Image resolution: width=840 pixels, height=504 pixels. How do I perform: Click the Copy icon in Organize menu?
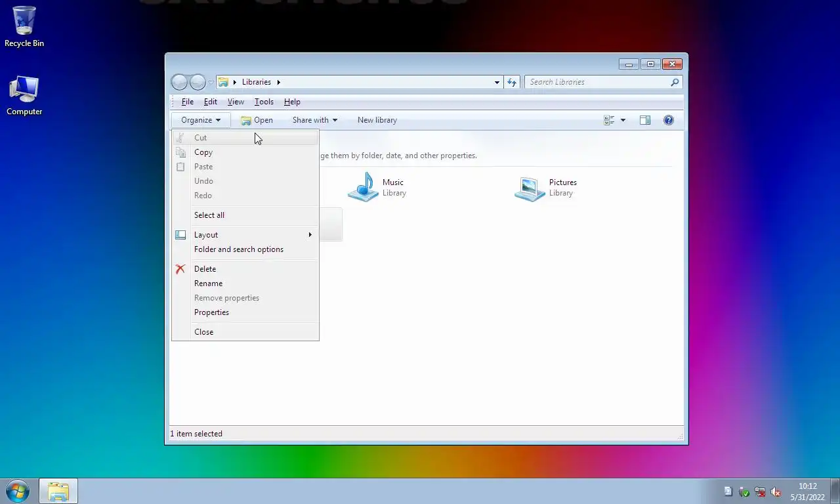[180, 152]
